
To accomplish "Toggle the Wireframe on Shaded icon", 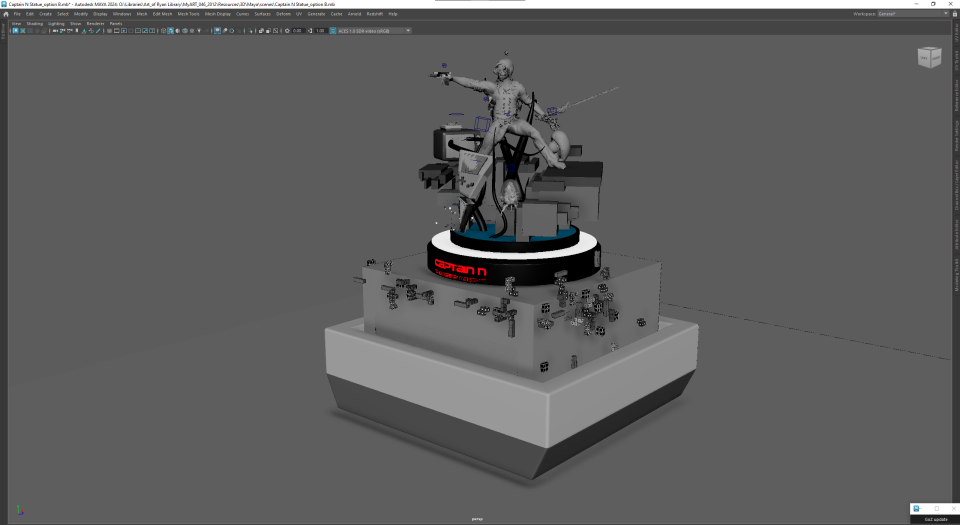I will (x=184, y=31).
